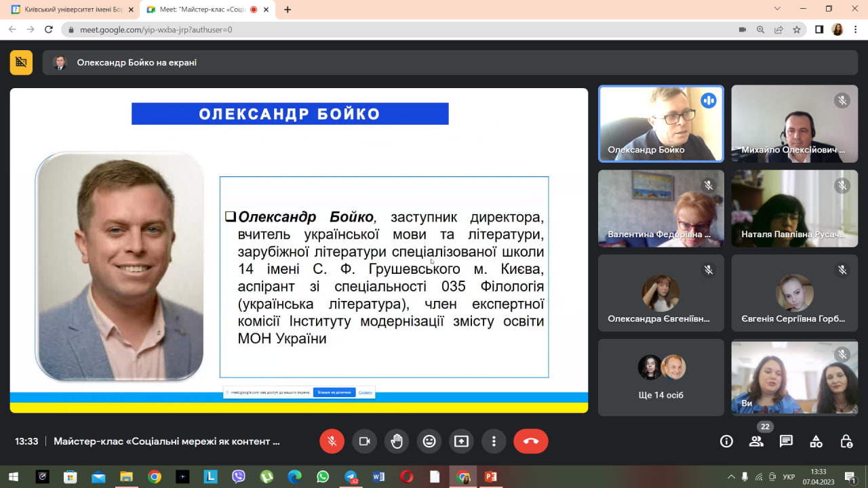Toggle the camera button in Meet
This screenshot has height=488, width=868.
(x=364, y=441)
